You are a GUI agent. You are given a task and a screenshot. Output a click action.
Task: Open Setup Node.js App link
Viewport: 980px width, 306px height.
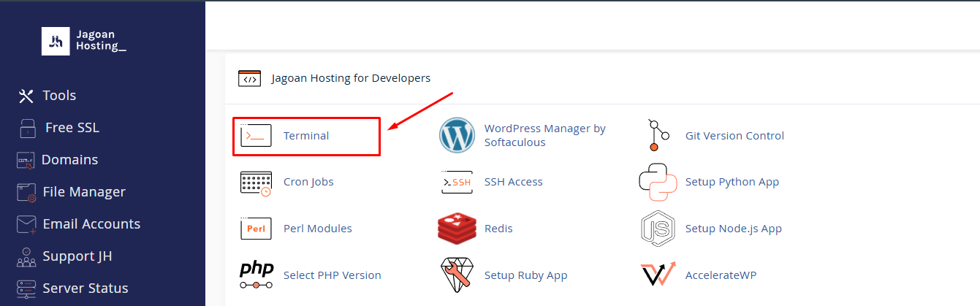[x=734, y=229]
